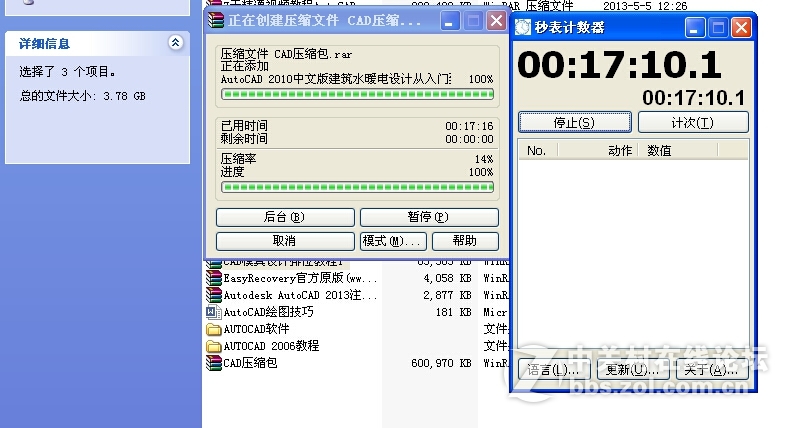Click 选择了 3 个项目 text
Image resolution: width=793 pixels, height=428 pixels.
[67, 72]
